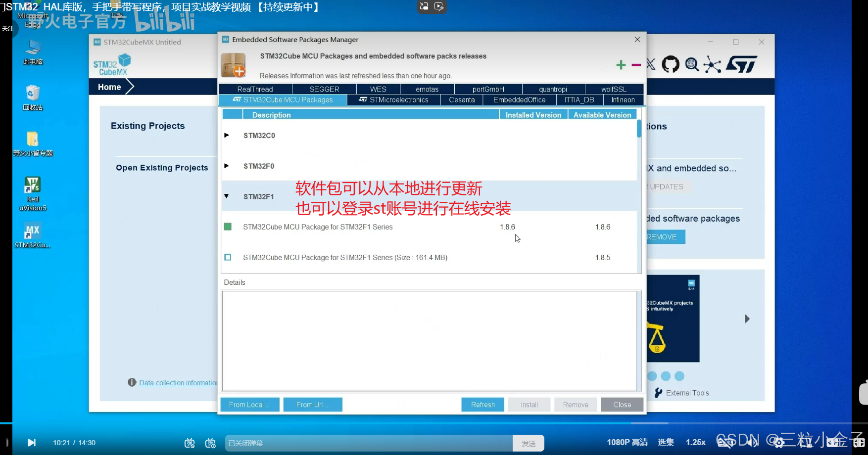Click the Close button in package manager
The width and height of the screenshot is (868, 455).
[x=622, y=405]
